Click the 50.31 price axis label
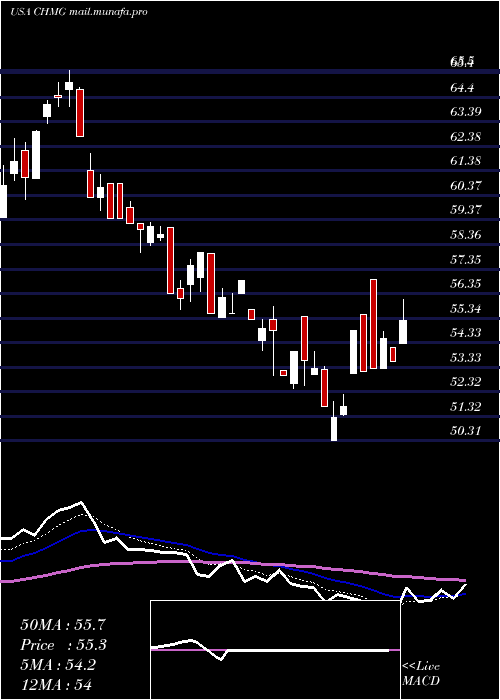500x700 pixels. click(465, 431)
